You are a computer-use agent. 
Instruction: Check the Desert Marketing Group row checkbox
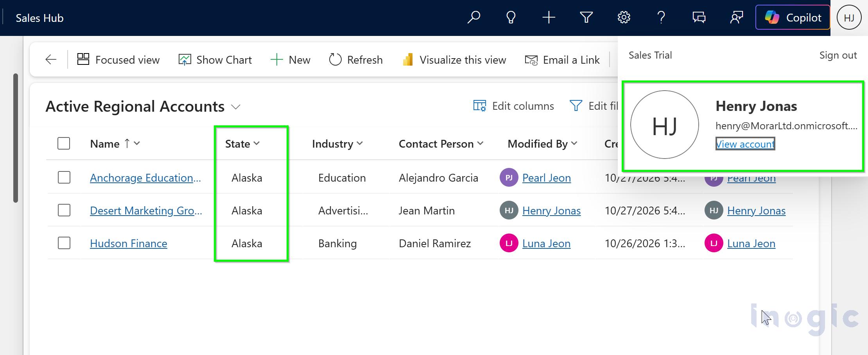(x=64, y=210)
